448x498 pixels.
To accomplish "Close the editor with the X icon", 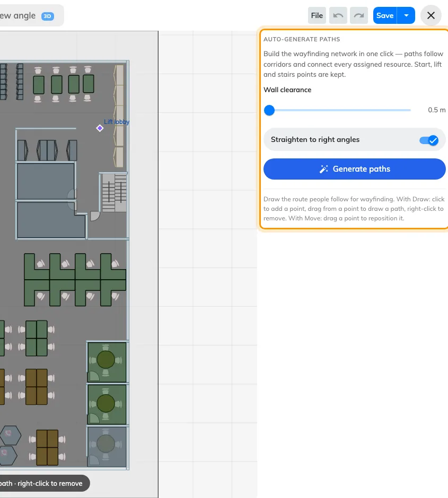I will [x=431, y=15].
